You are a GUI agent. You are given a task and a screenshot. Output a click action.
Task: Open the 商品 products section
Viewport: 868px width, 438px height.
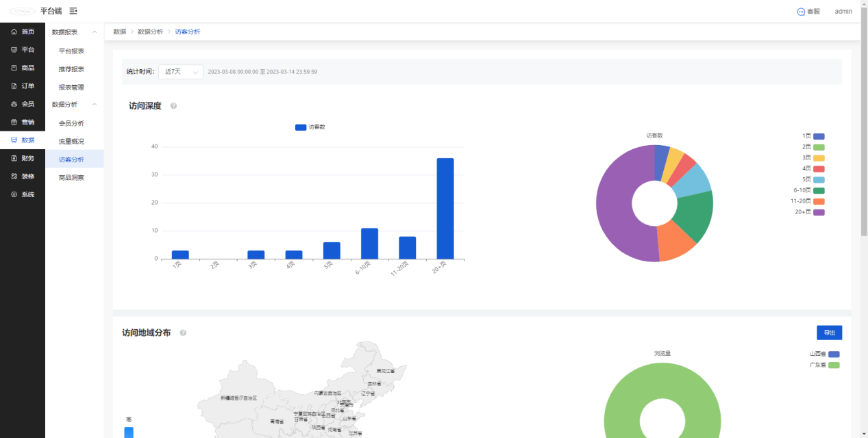coord(23,68)
